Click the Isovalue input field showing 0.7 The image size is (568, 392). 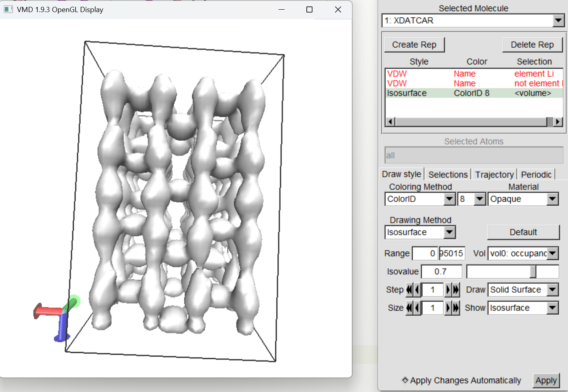(x=442, y=271)
